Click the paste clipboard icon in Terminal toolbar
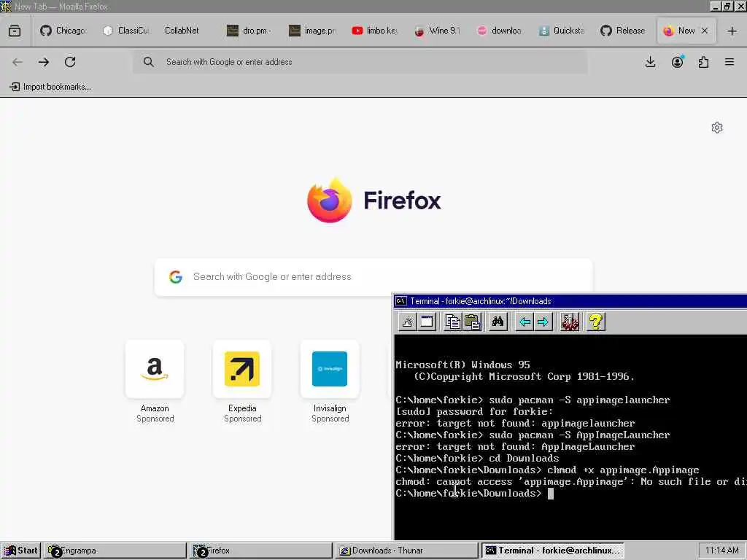Image resolution: width=747 pixels, height=560 pixels. tap(472, 322)
